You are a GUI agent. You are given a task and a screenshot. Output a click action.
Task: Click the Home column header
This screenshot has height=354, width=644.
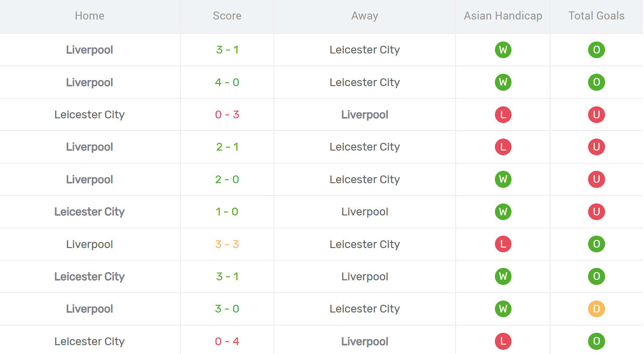(x=89, y=16)
